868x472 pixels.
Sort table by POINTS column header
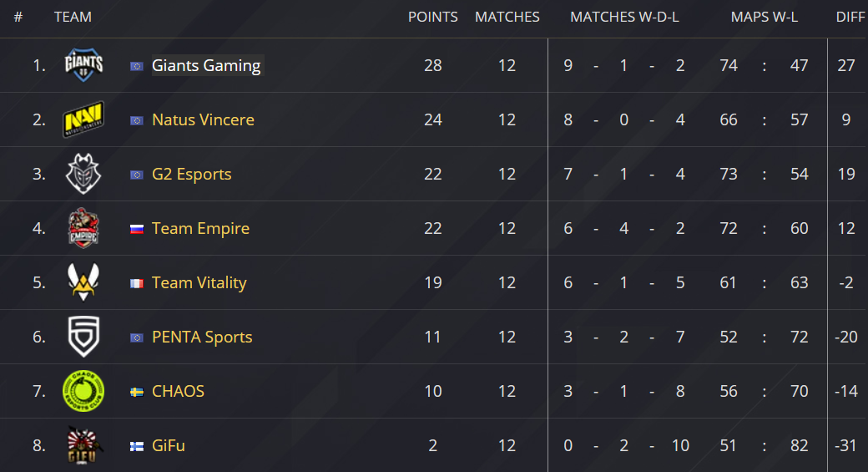pos(433,18)
